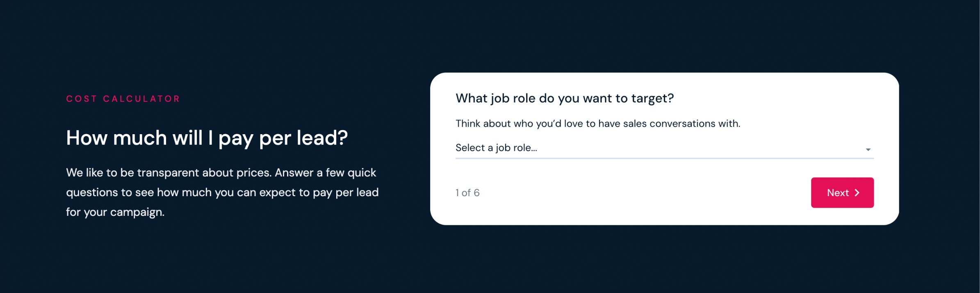Open the job role dropdown caret

coord(868,149)
